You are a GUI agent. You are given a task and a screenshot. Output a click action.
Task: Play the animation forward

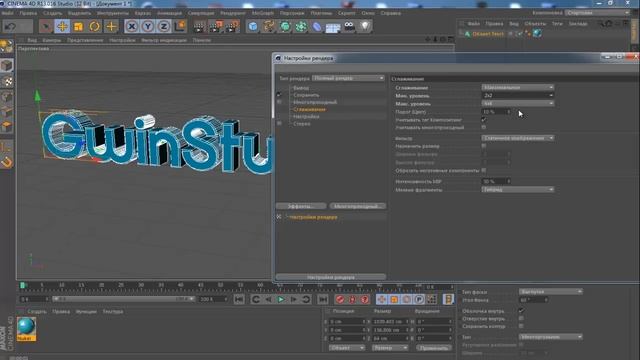(x=281, y=299)
